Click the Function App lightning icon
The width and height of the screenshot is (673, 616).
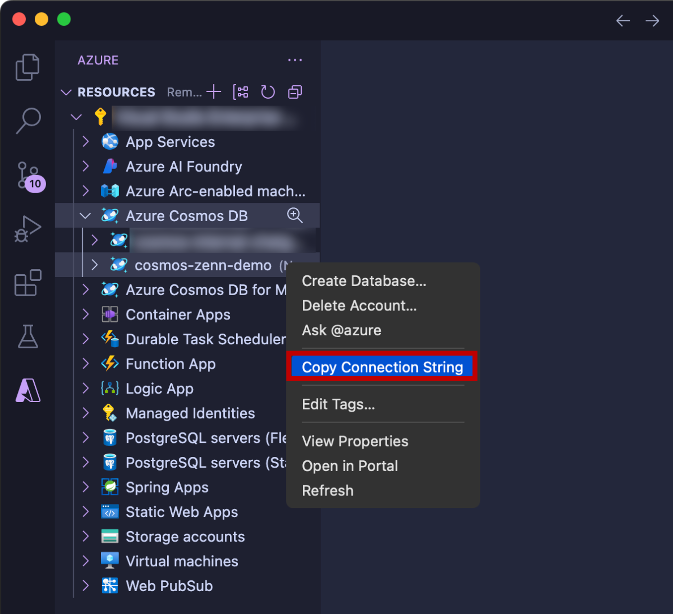pos(110,364)
